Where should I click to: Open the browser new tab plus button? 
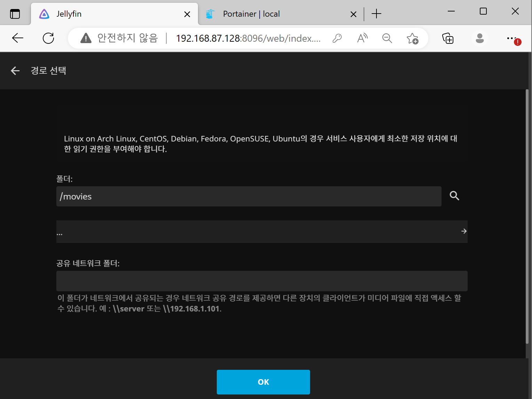(376, 14)
